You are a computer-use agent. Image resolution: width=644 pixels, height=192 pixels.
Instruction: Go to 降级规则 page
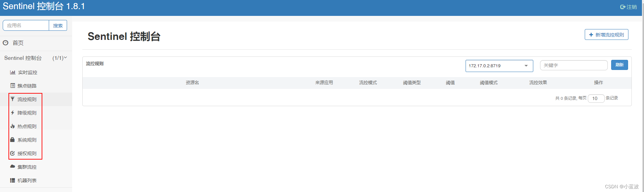(36, 113)
